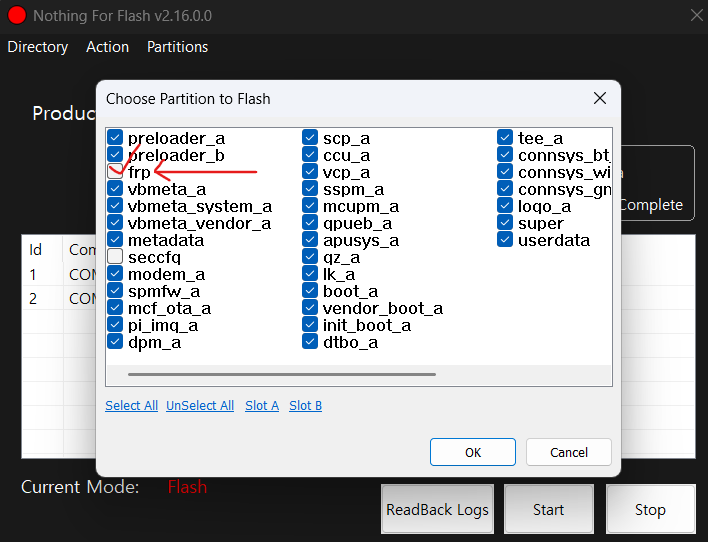Toggle the boot_a partition checkbox

point(310,291)
